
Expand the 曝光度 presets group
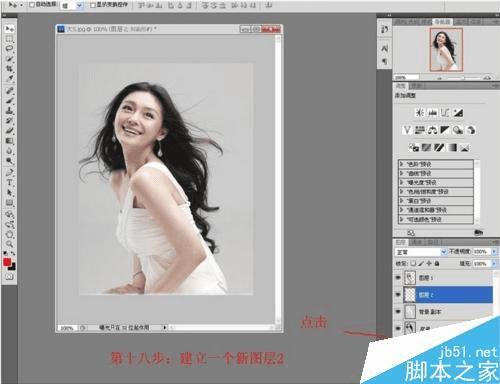point(402,182)
